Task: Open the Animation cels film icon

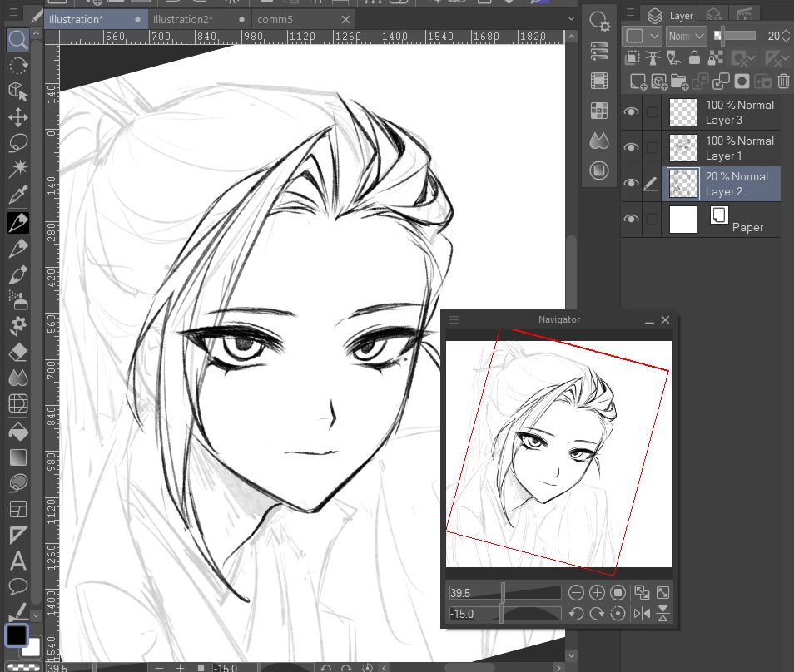Action: 599,81
